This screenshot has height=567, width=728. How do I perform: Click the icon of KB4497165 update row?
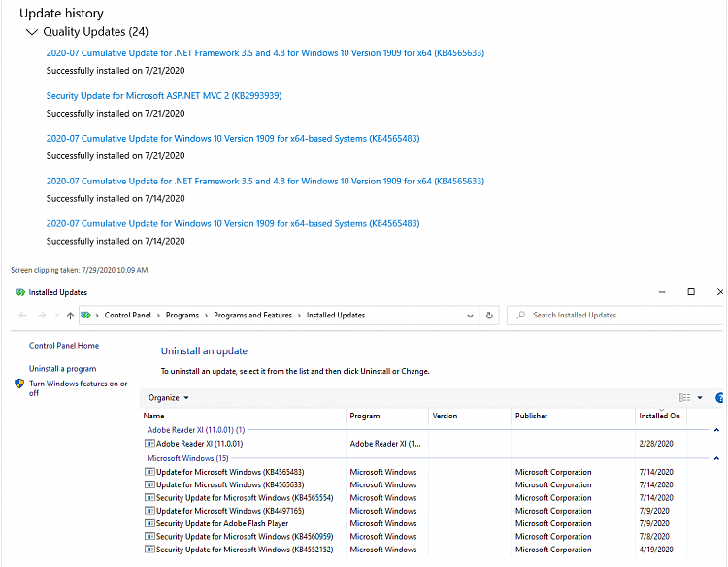(149, 511)
